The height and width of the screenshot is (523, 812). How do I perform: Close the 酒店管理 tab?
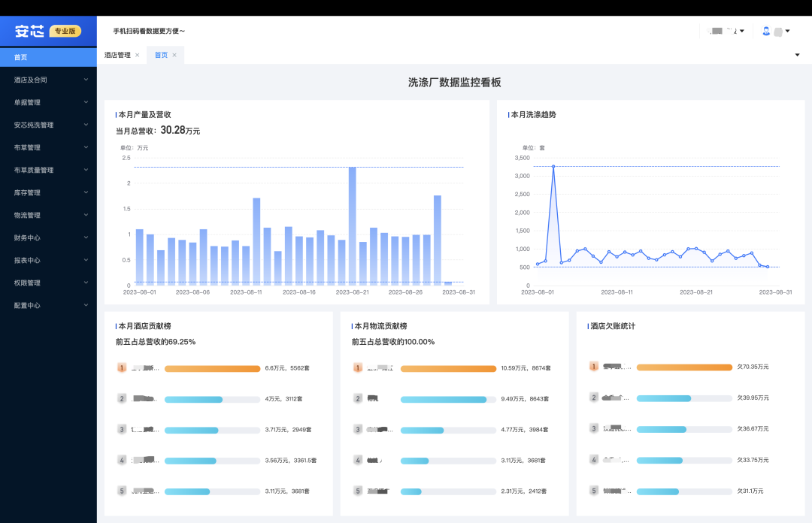click(138, 55)
